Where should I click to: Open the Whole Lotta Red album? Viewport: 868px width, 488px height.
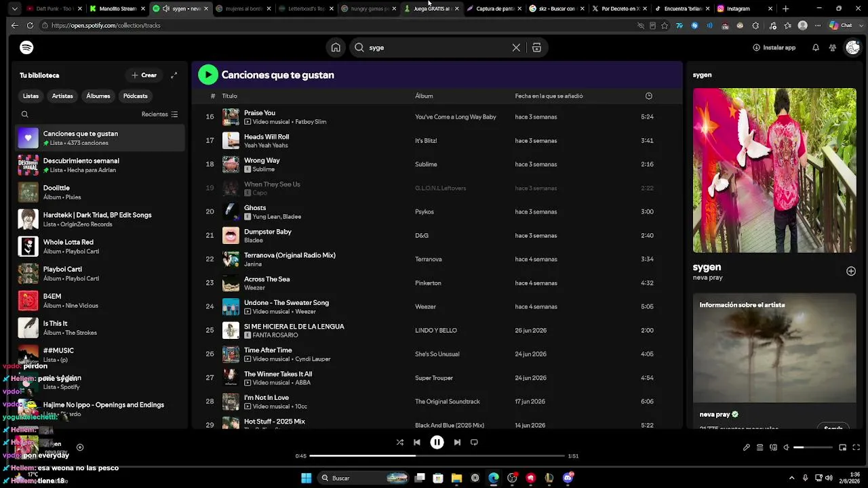tap(100, 247)
